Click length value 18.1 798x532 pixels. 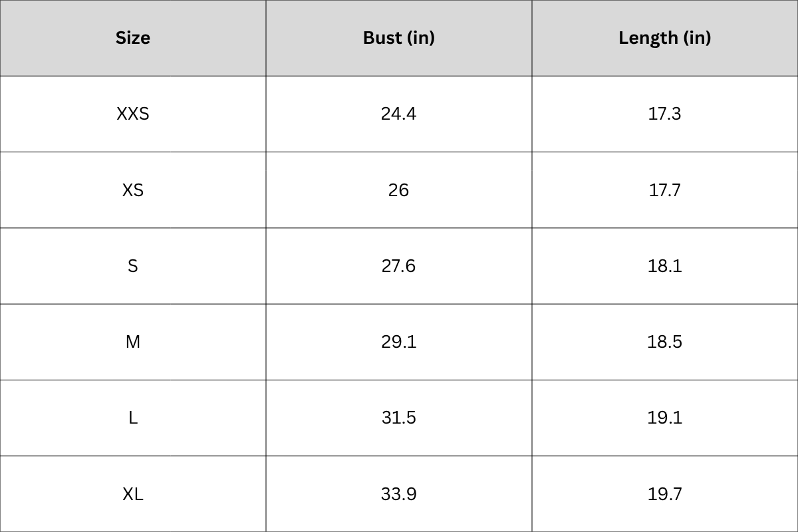[665, 266]
